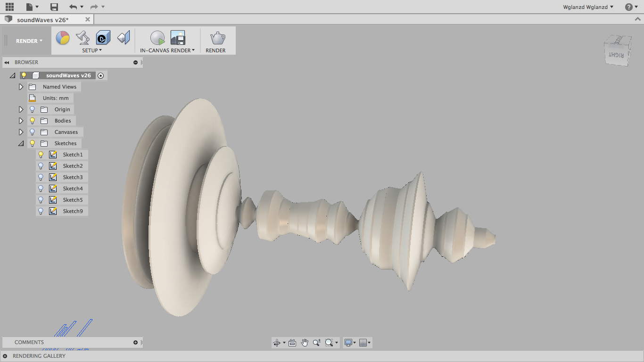
Task: Hide Sketch1 using its light bulb
Action: (x=41, y=155)
